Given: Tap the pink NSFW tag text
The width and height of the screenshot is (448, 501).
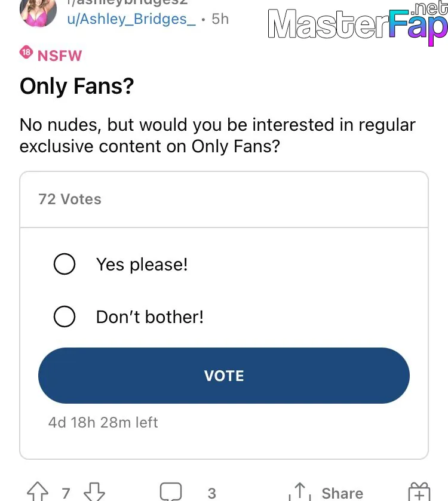Looking at the screenshot, I should pos(60,56).
